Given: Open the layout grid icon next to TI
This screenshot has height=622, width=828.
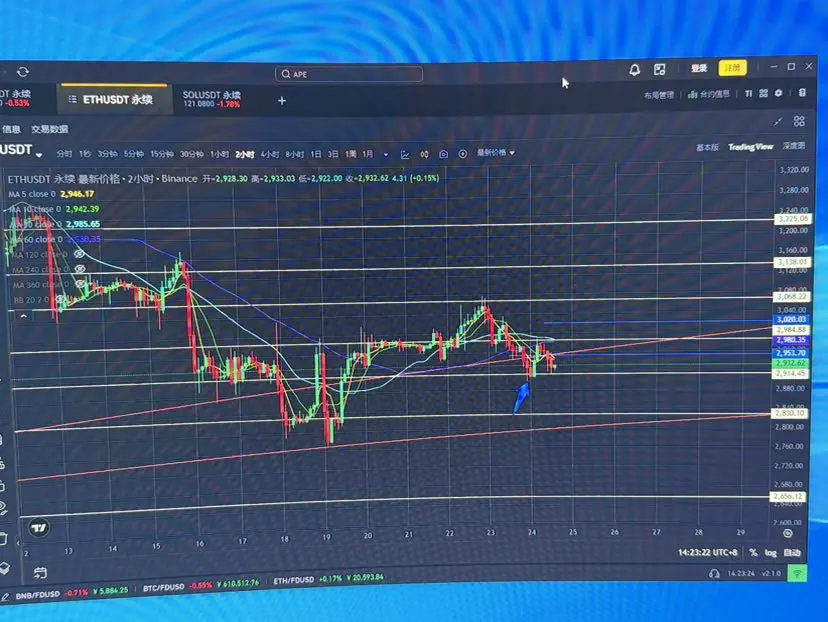Looking at the screenshot, I should click(x=764, y=93).
